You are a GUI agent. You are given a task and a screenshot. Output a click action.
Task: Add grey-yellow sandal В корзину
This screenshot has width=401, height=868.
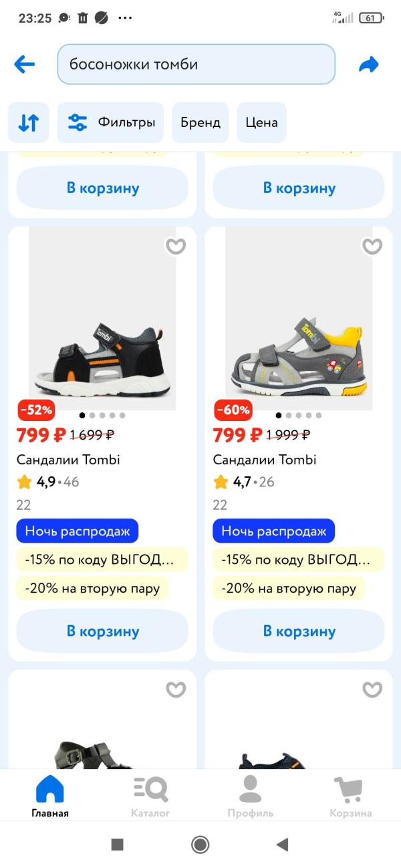[x=299, y=631]
